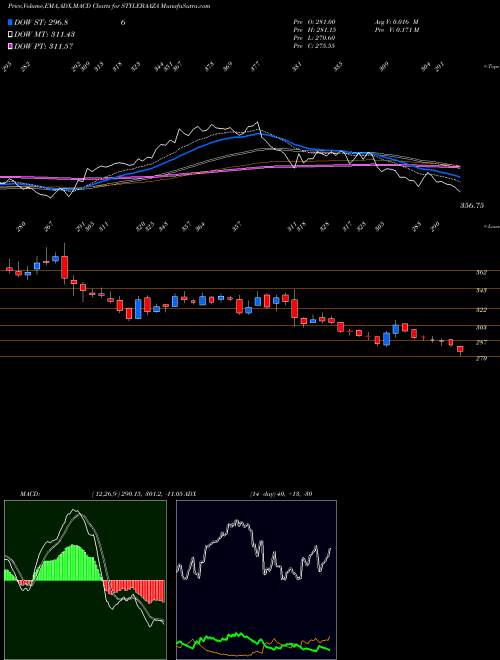Click the '<Lows' label at right edge

[491, 226]
